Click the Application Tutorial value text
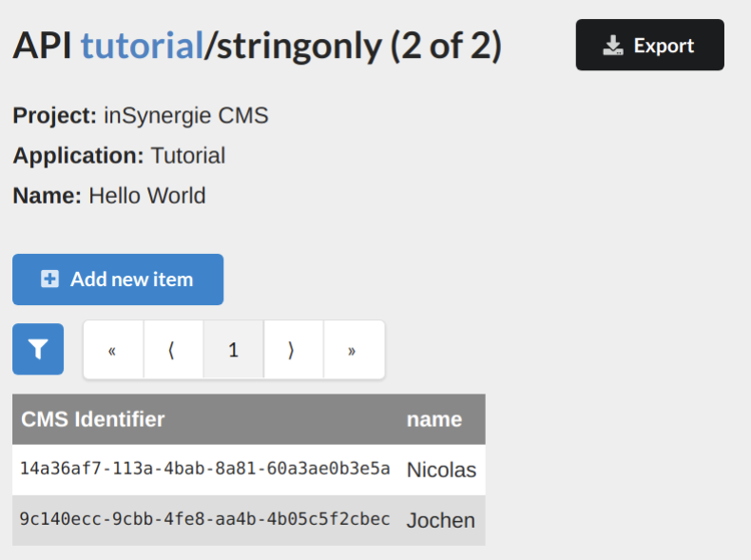This screenshot has height=560, width=751. point(188,156)
